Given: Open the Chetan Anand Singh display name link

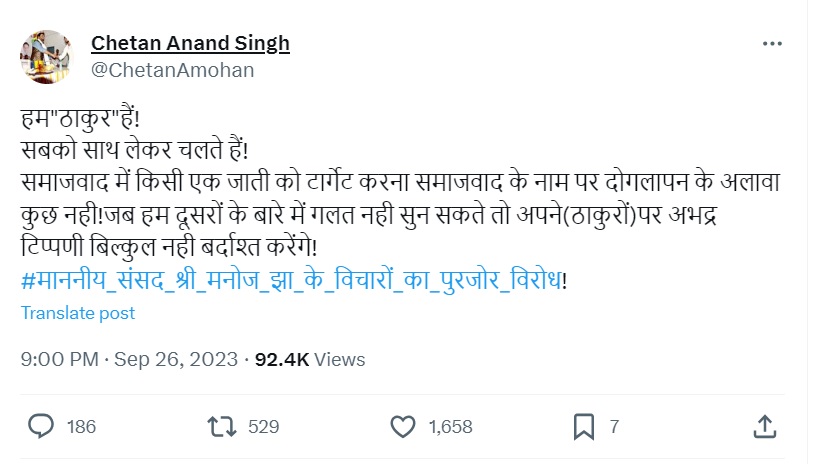Looking at the screenshot, I should point(190,43).
